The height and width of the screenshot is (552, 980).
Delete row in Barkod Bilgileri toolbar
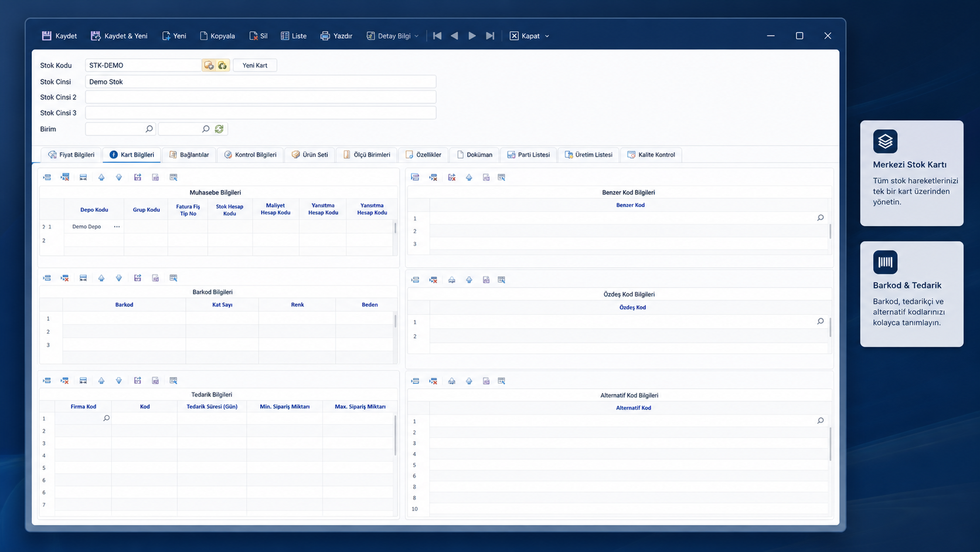65,278
